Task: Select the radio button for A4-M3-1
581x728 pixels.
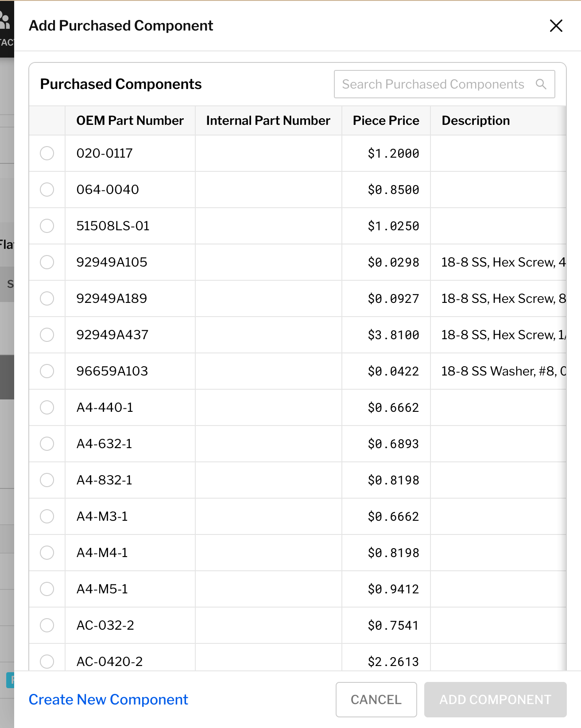Action: coord(46,516)
